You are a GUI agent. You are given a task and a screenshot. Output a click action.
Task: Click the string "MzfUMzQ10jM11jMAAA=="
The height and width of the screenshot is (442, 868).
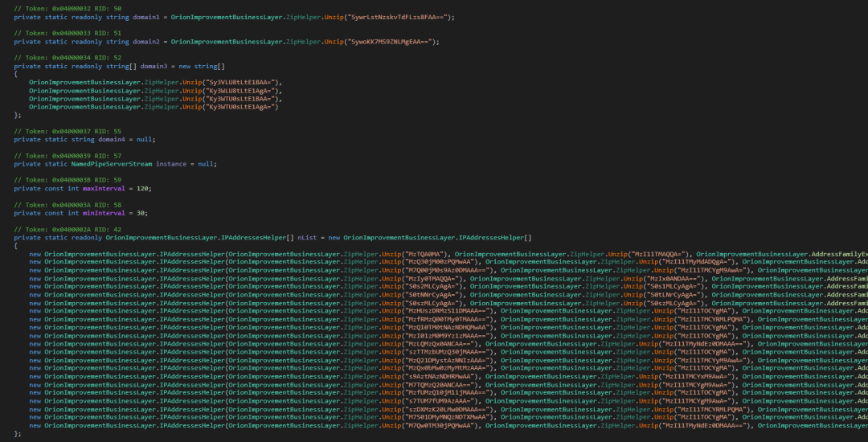point(446,393)
